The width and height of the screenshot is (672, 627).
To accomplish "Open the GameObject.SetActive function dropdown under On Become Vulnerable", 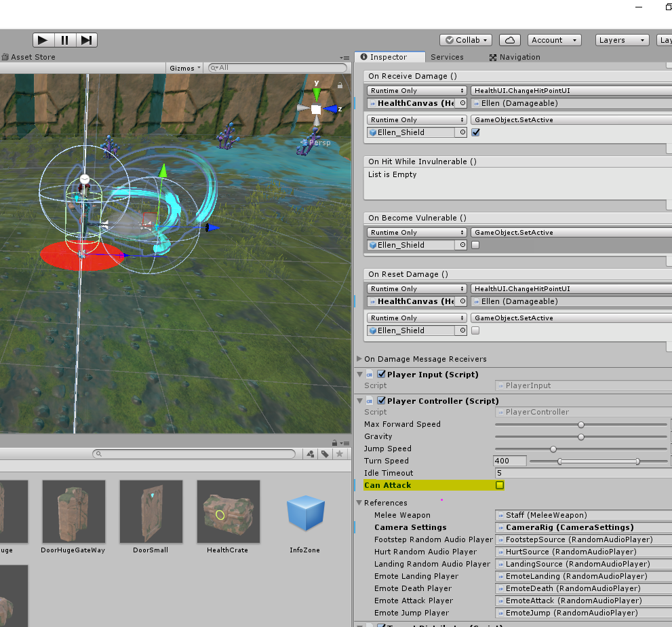I will (571, 233).
